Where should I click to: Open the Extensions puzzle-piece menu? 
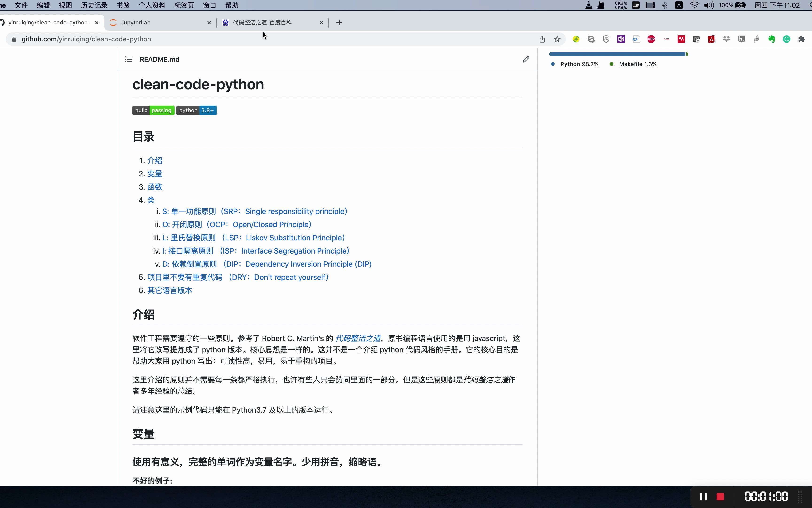click(802, 39)
